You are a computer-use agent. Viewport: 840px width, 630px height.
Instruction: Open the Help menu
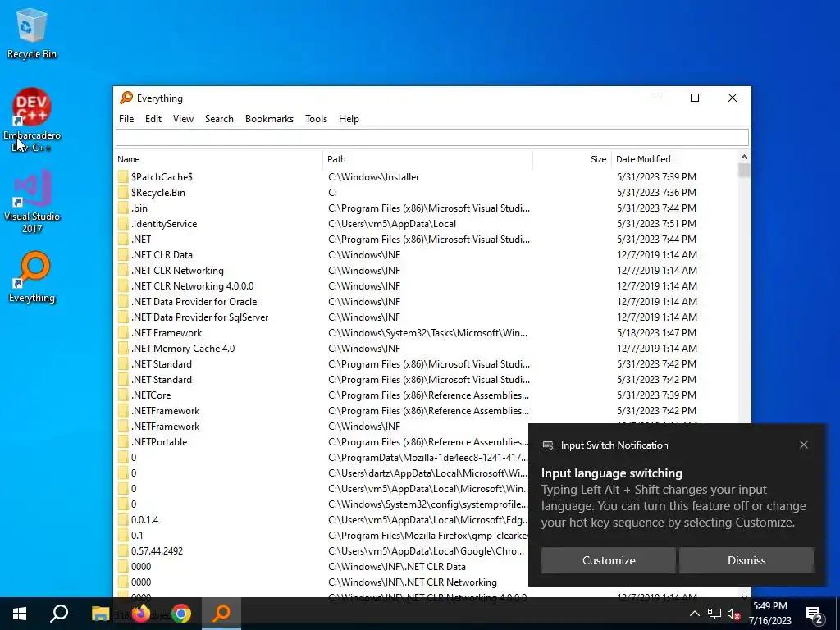point(349,119)
